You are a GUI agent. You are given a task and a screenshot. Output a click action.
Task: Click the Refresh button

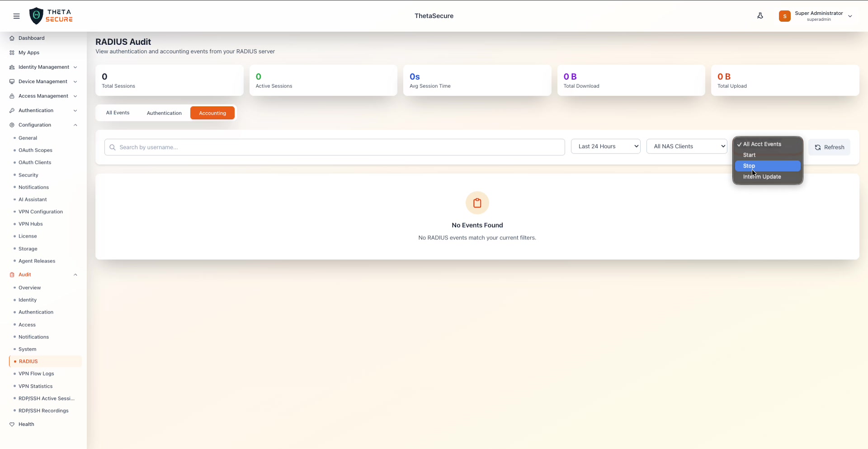[x=830, y=147]
